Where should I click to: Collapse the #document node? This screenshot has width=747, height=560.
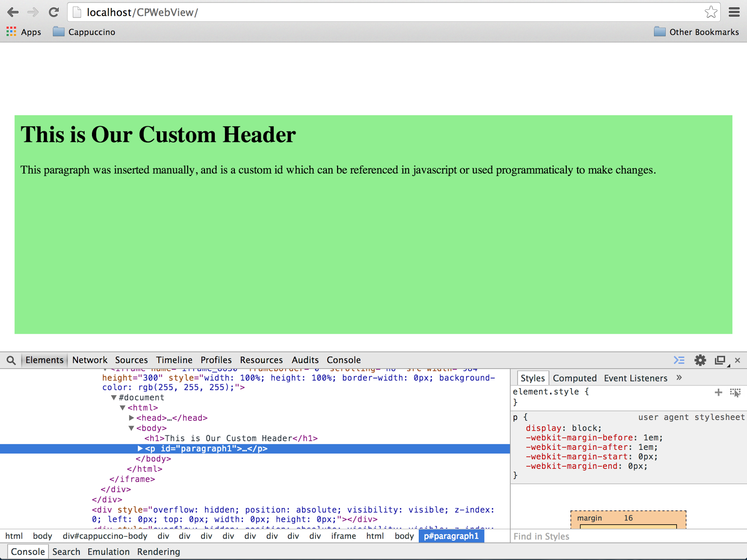coord(113,398)
